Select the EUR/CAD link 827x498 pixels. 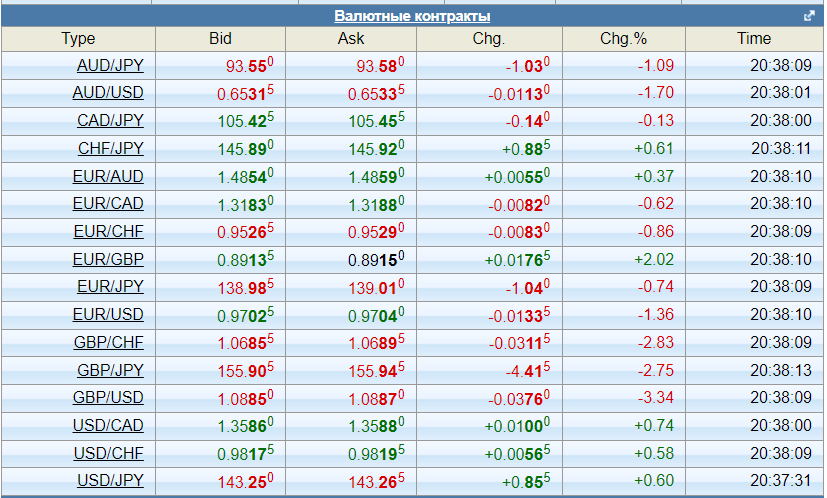pos(108,203)
